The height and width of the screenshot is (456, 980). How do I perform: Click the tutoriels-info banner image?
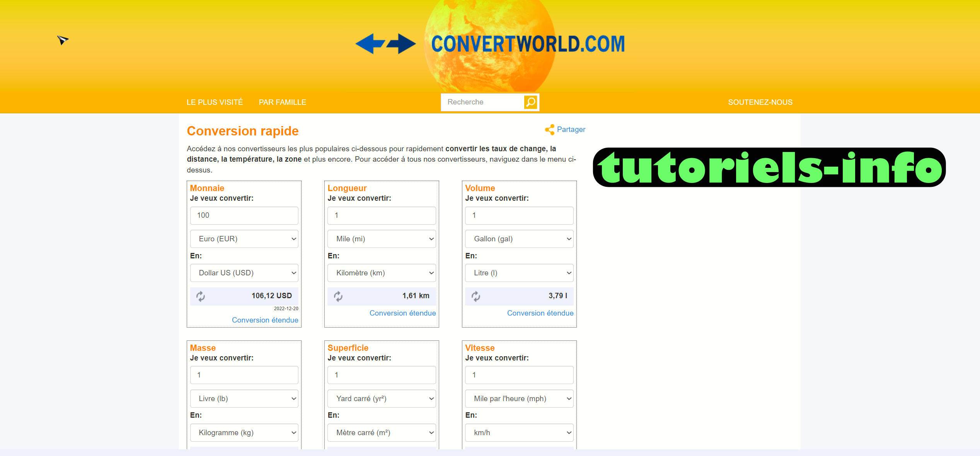[769, 167]
